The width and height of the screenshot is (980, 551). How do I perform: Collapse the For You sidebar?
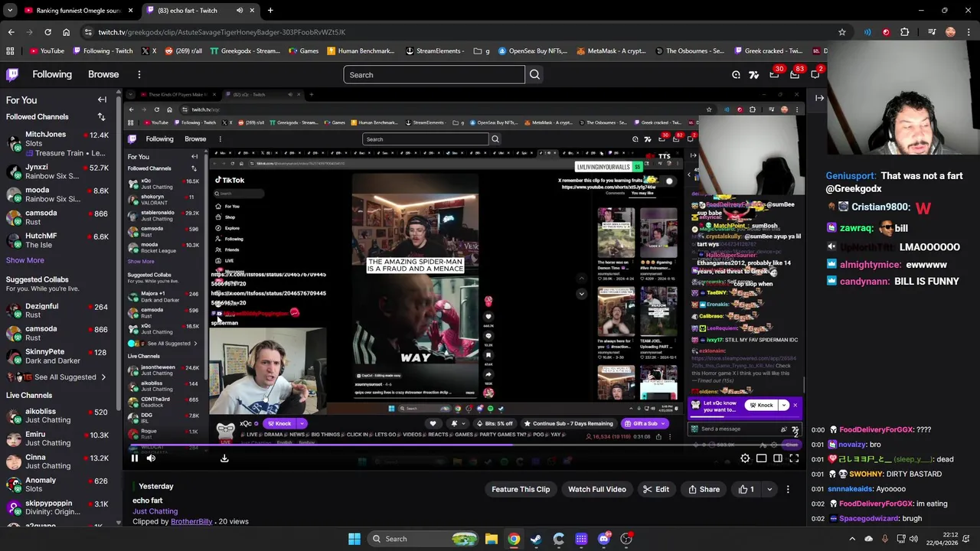[102, 100]
